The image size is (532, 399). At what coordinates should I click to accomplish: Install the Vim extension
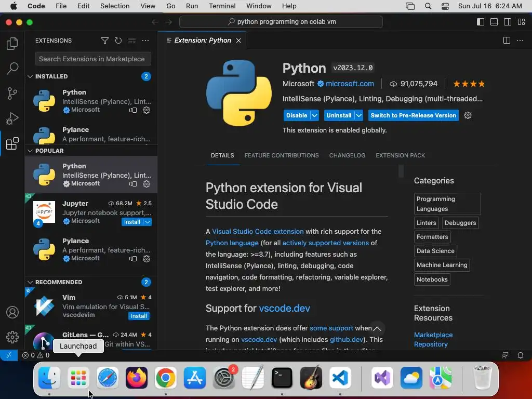pyautogui.click(x=139, y=316)
